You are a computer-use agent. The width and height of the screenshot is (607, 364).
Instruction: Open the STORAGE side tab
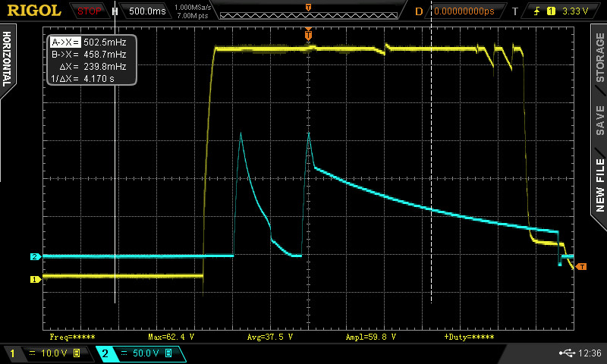599,57
